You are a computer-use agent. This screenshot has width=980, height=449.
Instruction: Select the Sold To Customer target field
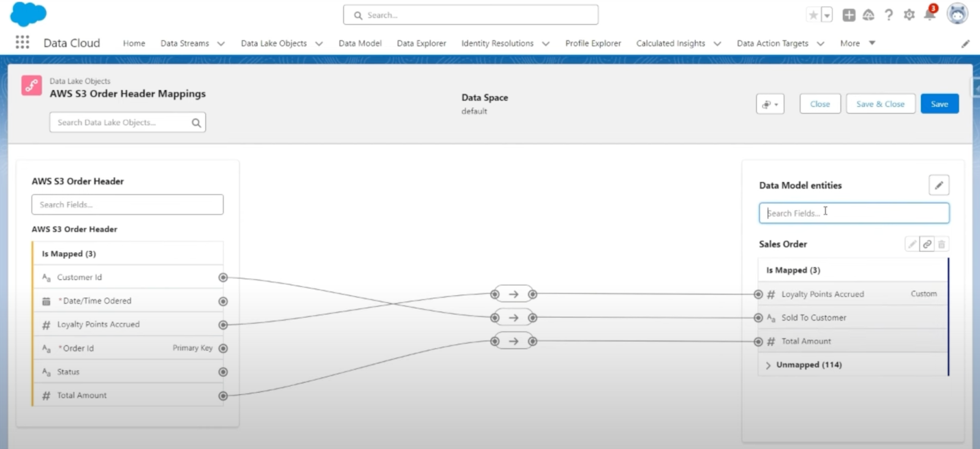point(853,318)
